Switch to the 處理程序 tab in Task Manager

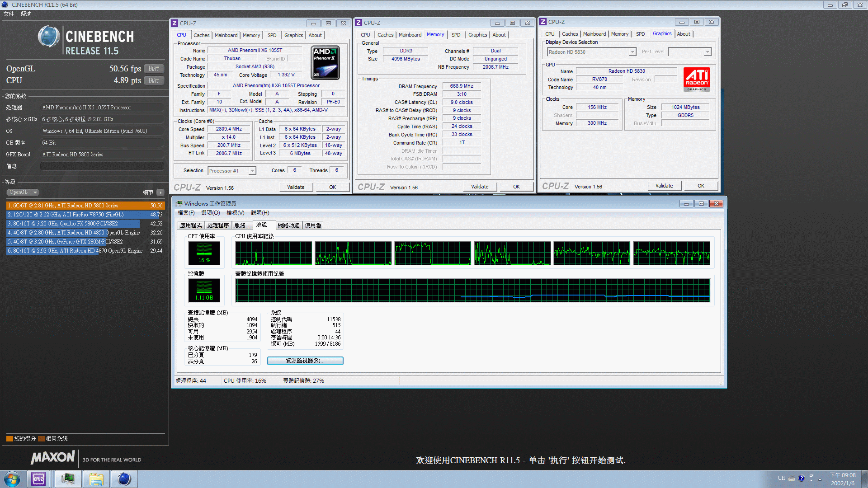218,225
